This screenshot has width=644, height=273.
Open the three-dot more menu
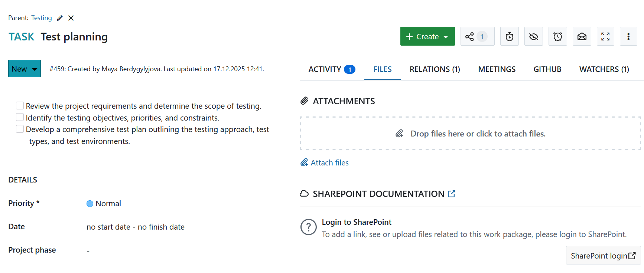628,36
